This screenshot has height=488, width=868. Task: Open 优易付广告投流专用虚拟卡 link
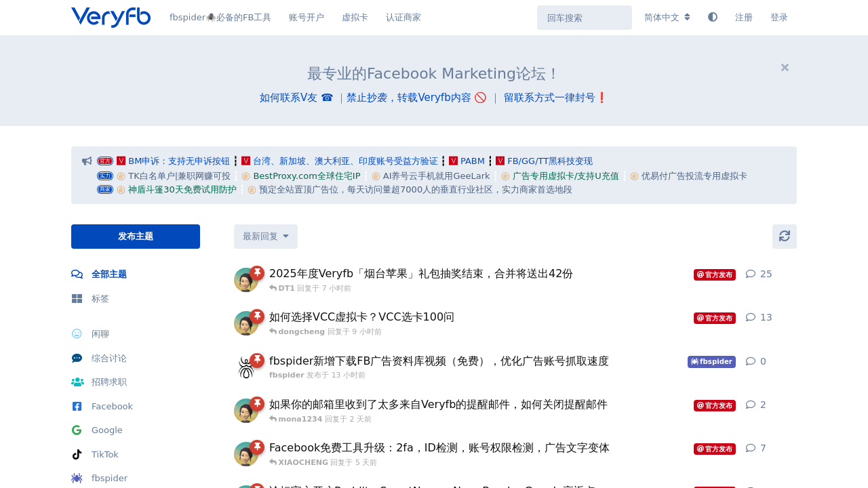694,176
